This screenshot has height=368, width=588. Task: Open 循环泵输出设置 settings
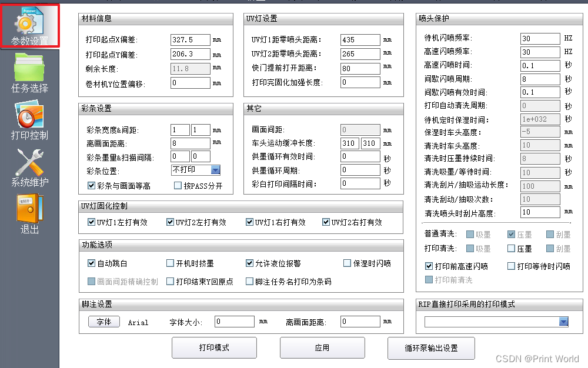pyautogui.click(x=431, y=348)
